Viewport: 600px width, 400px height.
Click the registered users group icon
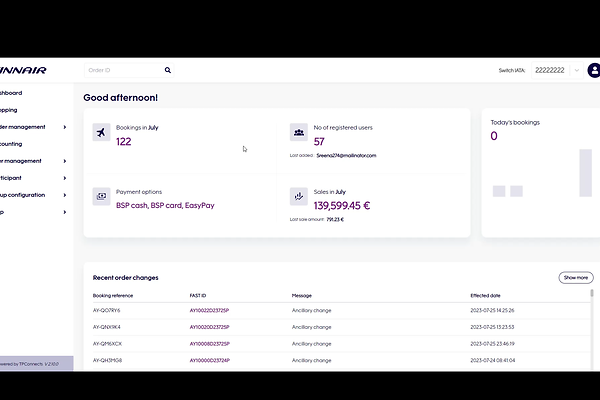pos(298,133)
